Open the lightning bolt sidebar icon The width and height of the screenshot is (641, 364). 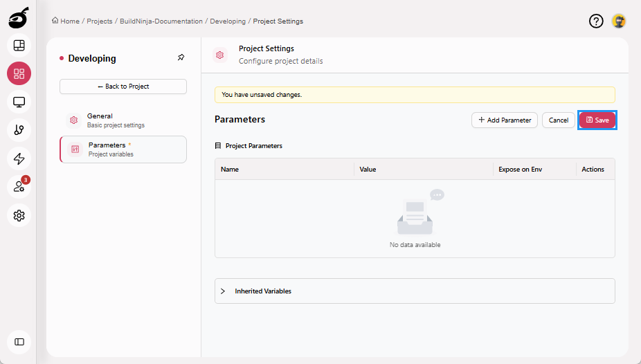[19, 158]
